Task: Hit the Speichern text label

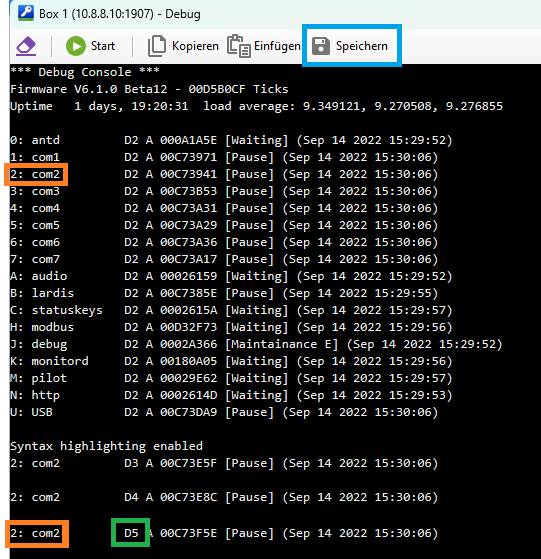Action: point(362,46)
